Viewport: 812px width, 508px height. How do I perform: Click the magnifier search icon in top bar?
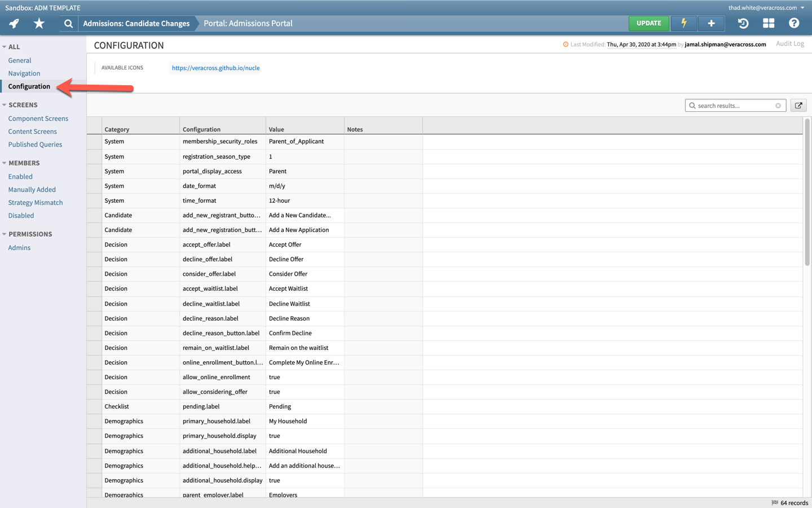[x=68, y=23]
